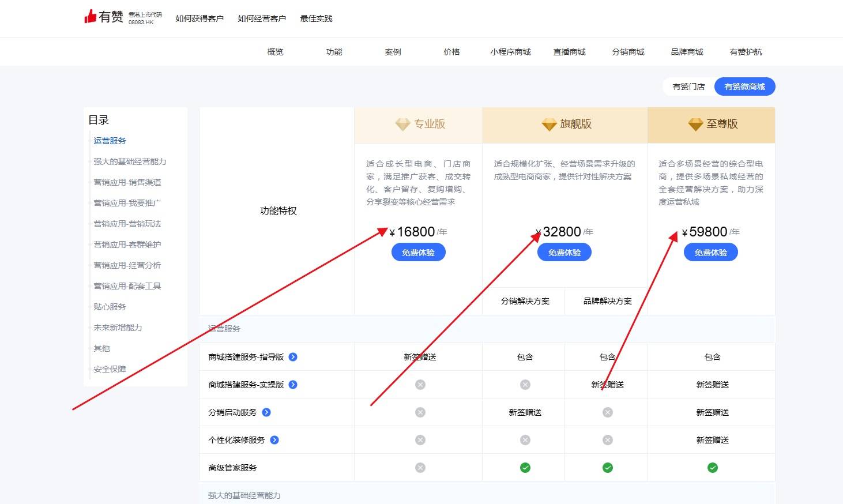Click the 16800 price text
This screenshot has width=843, height=504.
coord(416,232)
